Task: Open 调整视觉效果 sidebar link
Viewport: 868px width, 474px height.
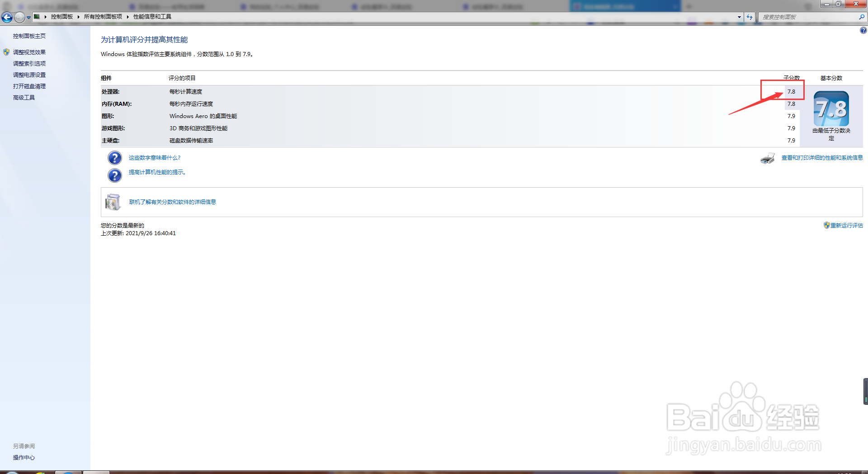Action: pyautogui.click(x=29, y=52)
